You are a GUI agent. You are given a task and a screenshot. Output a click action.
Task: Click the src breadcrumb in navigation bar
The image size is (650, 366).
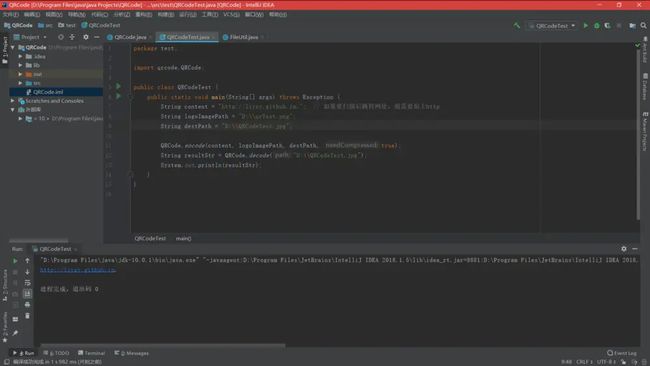tap(45, 25)
